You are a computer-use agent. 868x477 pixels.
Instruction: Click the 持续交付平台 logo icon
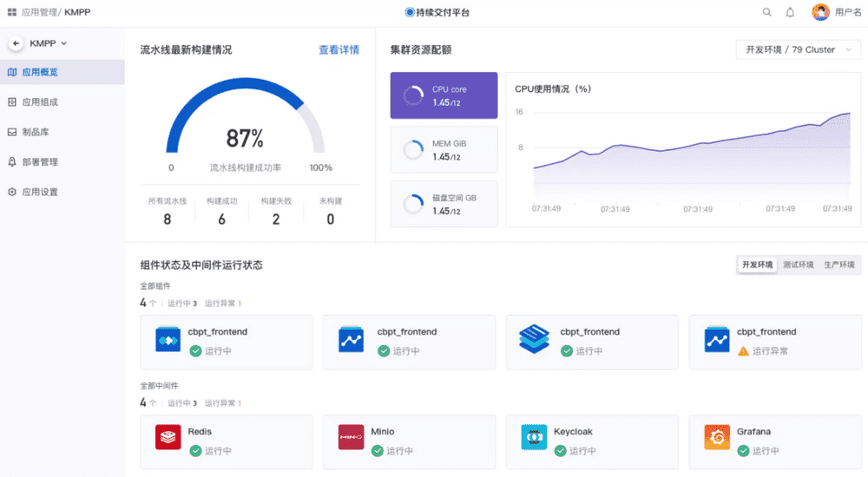410,12
